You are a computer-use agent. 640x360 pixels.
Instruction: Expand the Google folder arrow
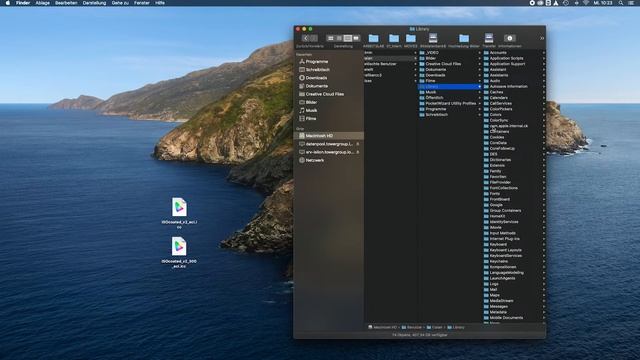[543, 205]
